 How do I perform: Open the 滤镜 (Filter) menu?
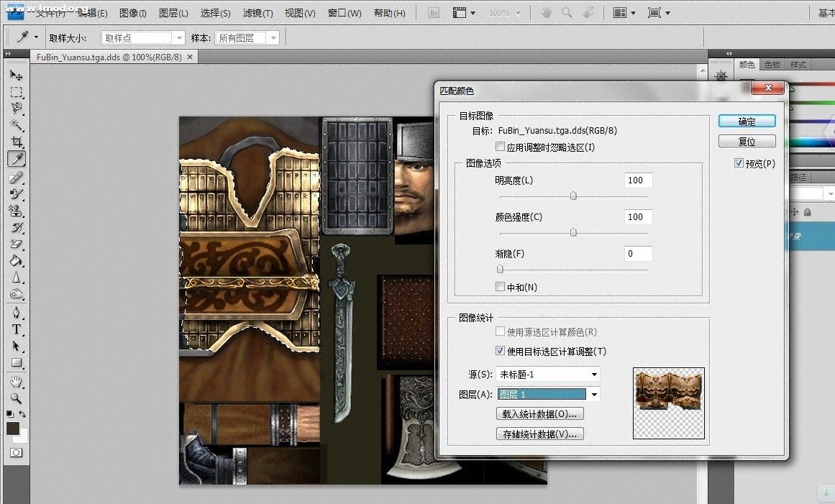[257, 13]
